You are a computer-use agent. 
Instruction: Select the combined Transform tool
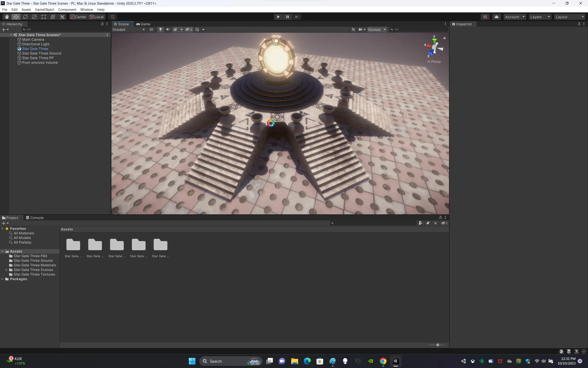pos(53,17)
